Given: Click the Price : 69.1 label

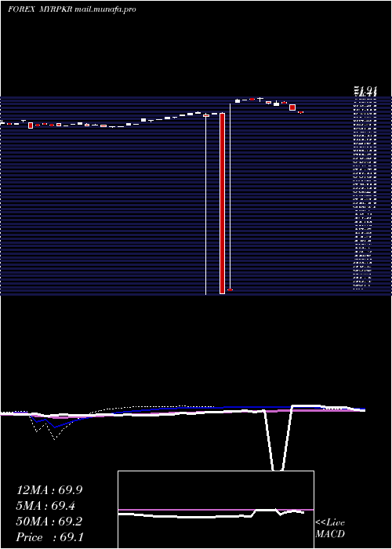Looking at the screenshot, I should (49, 537).
